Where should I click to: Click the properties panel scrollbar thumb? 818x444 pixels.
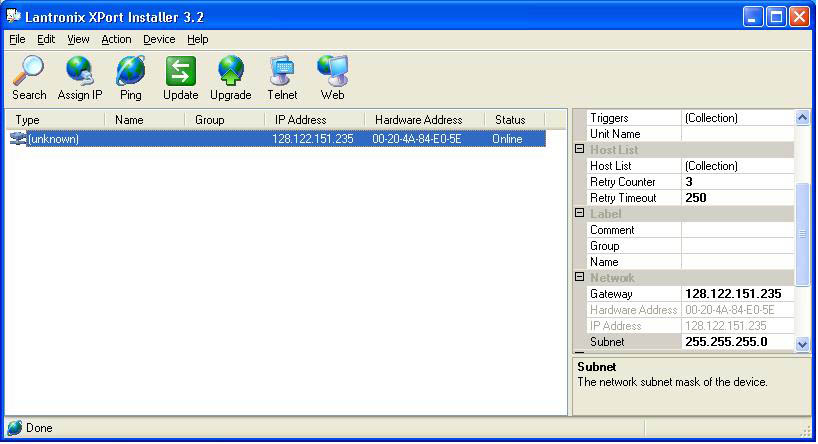click(x=802, y=234)
